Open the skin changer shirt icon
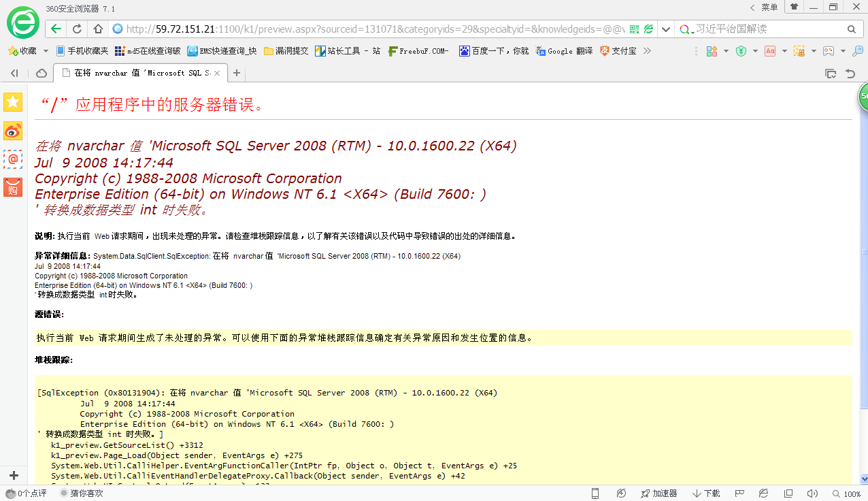This screenshot has width=868, height=501. tap(794, 7)
